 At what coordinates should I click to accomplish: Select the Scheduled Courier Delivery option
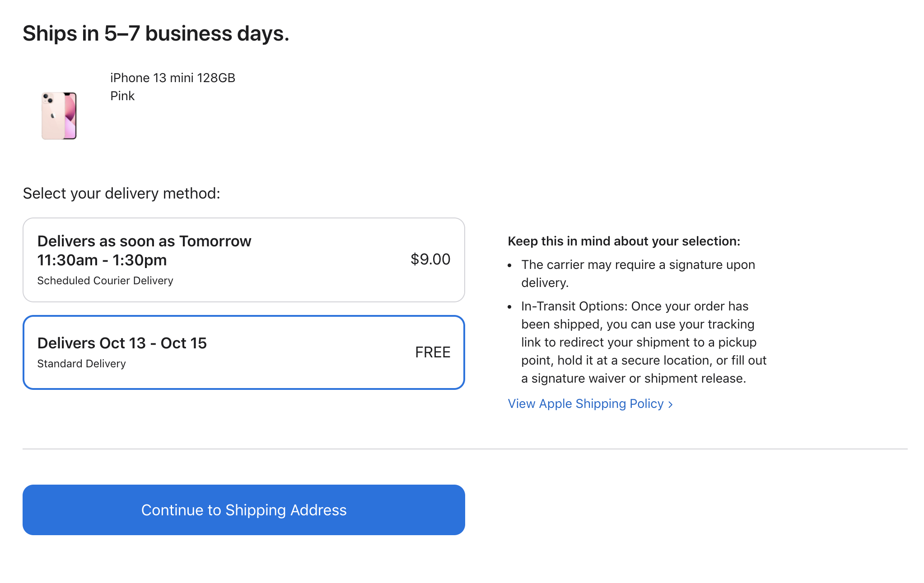[x=244, y=260]
